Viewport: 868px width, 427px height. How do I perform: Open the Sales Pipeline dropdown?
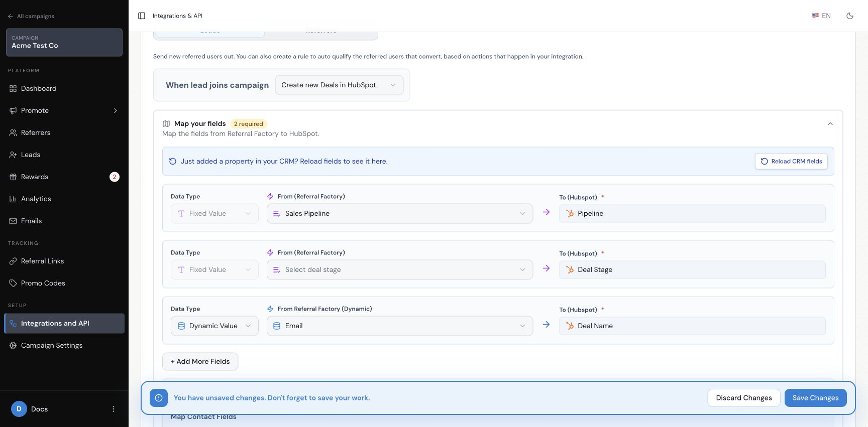tap(400, 213)
